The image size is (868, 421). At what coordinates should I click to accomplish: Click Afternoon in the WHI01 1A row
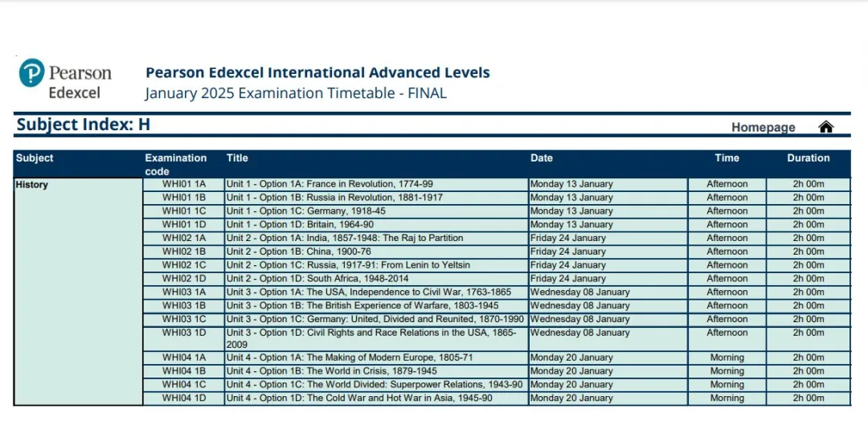(x=727, y=184)
